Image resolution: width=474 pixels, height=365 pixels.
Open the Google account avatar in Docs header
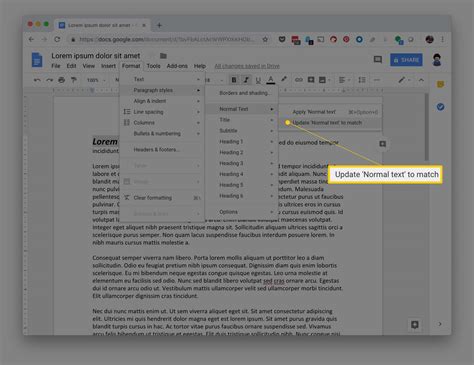437,60
